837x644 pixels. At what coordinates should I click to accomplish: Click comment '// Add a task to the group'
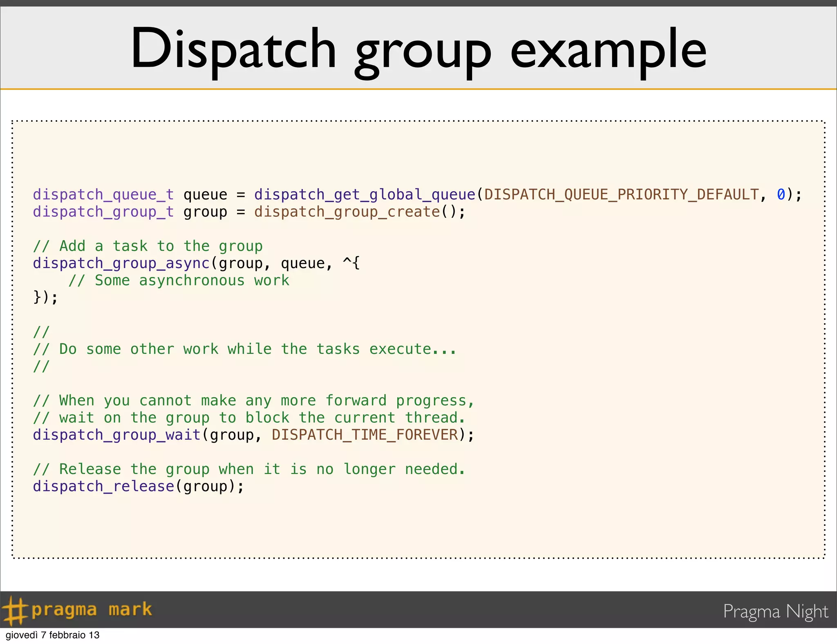148,246
